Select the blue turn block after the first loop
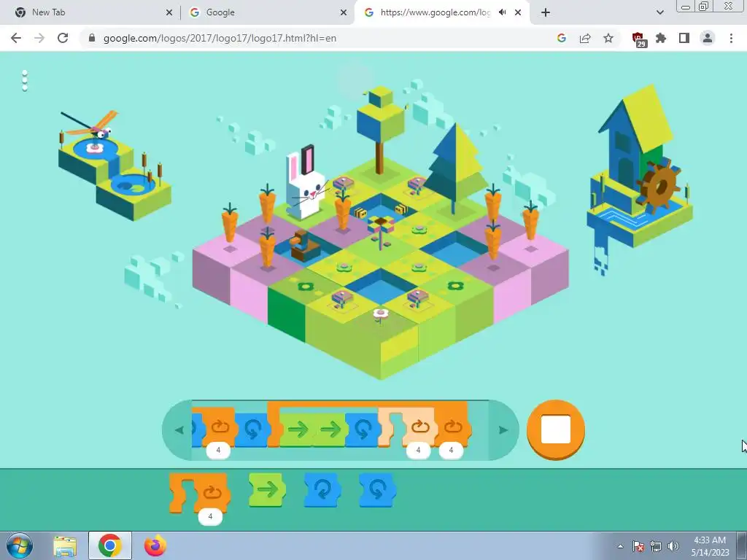The height and width of the screenshot is (560, 747). [x=252, y=429]
